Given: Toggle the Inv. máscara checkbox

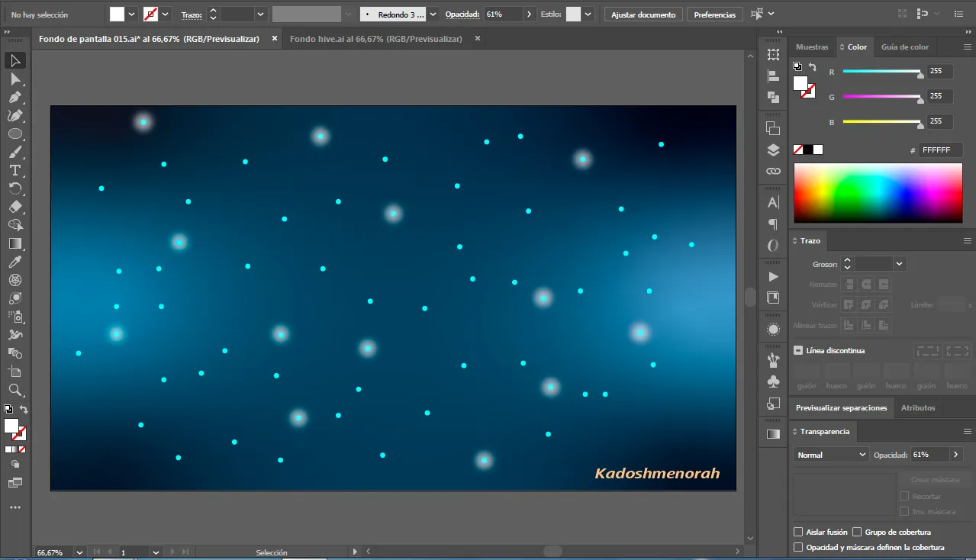Looking at the screenshot, I should coord(904,511).
